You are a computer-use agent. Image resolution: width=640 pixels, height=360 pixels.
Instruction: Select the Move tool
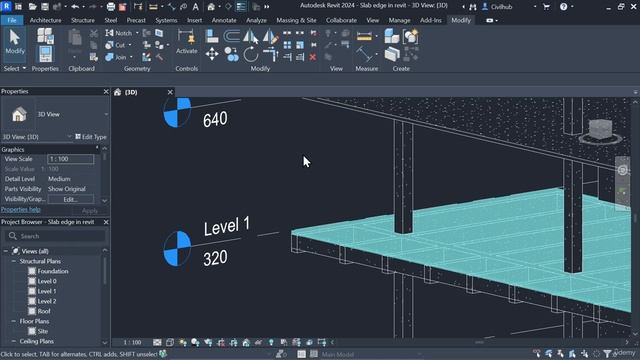(x=212, y=54)
